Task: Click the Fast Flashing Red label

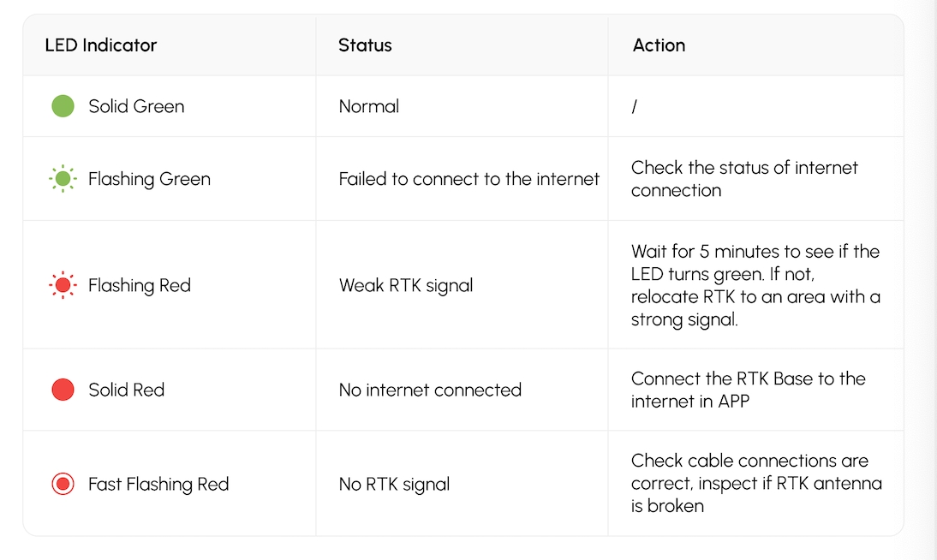Action: coord(158,485)
